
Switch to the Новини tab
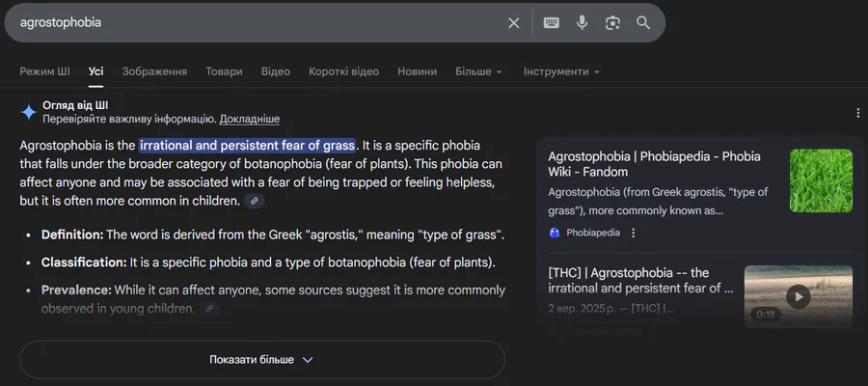click(417, 71)
